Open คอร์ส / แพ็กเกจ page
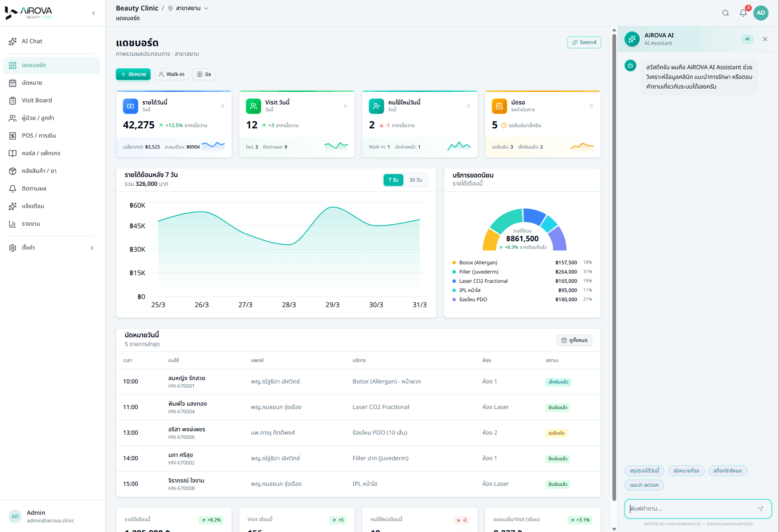 click(x=52, y=153)
